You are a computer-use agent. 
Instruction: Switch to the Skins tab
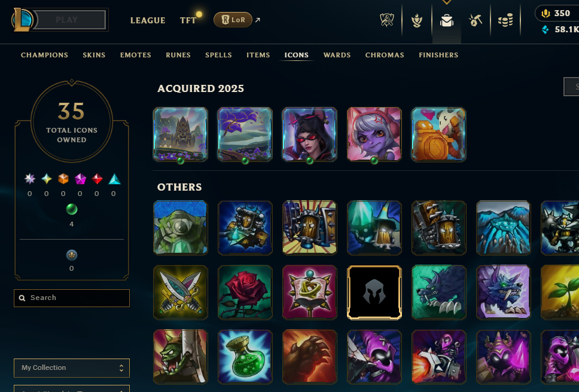tap(94, 55)
